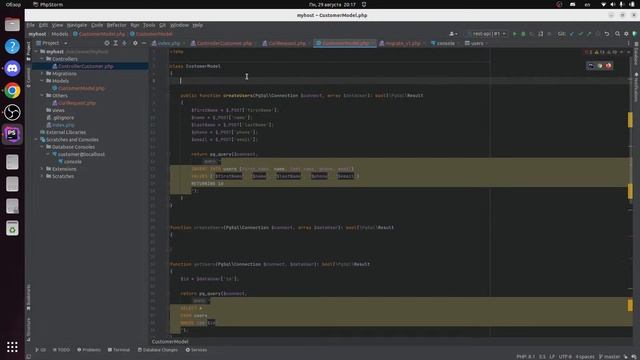Open the Database Changes tool window button
This screenshot has width=640, height=360.
coord(158,350)
